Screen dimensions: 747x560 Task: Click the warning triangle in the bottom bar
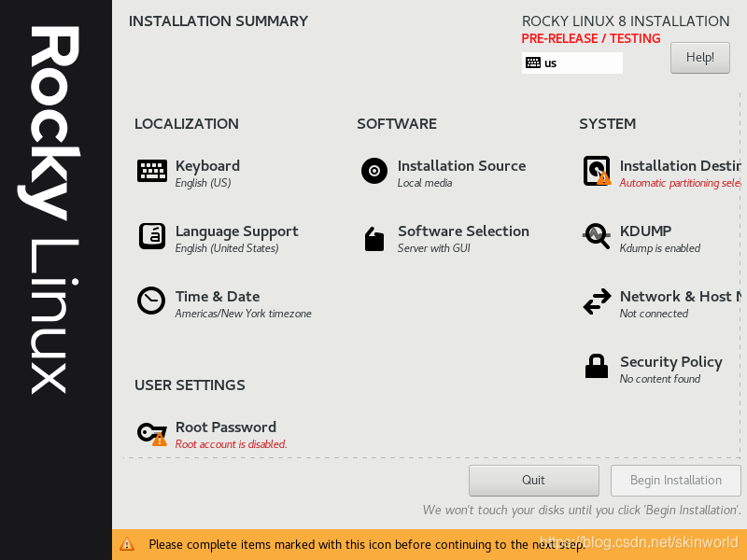pyautogui.click(x=127, y=544)
